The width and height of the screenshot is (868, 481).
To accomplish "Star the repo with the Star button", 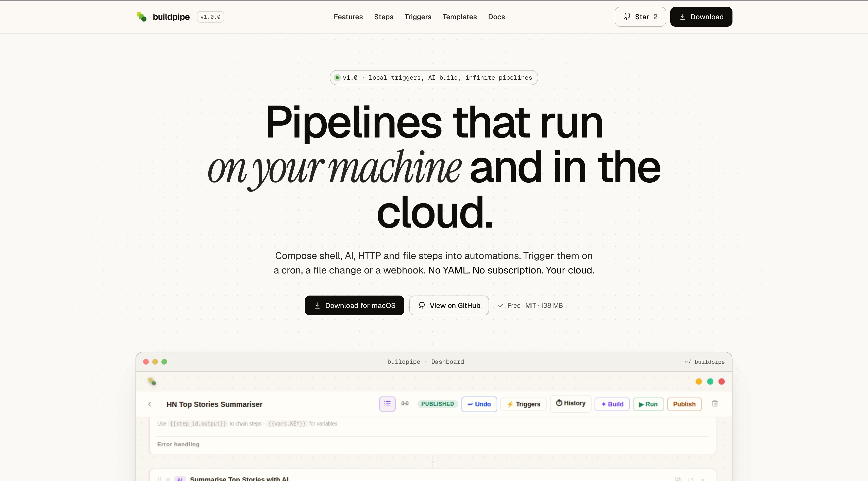I will click(640, 17).
